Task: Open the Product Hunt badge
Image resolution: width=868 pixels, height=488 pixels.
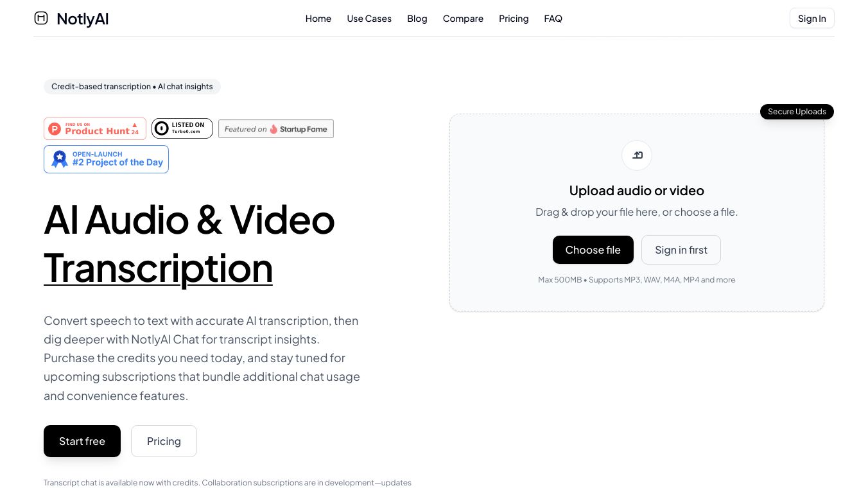Action: pos(95,129)
